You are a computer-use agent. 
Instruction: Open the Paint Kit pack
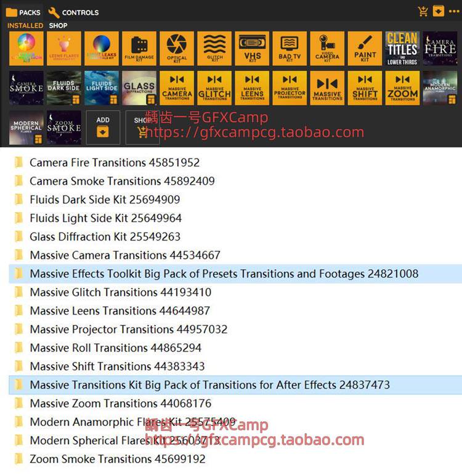click(365, 48)
